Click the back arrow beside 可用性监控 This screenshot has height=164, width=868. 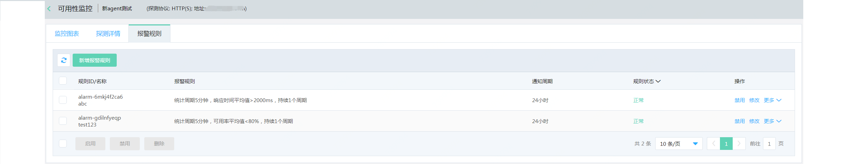click(x=49, y=9)
